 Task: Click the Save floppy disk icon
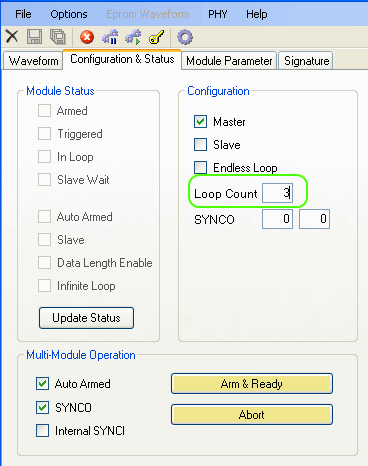click(34, 37)
